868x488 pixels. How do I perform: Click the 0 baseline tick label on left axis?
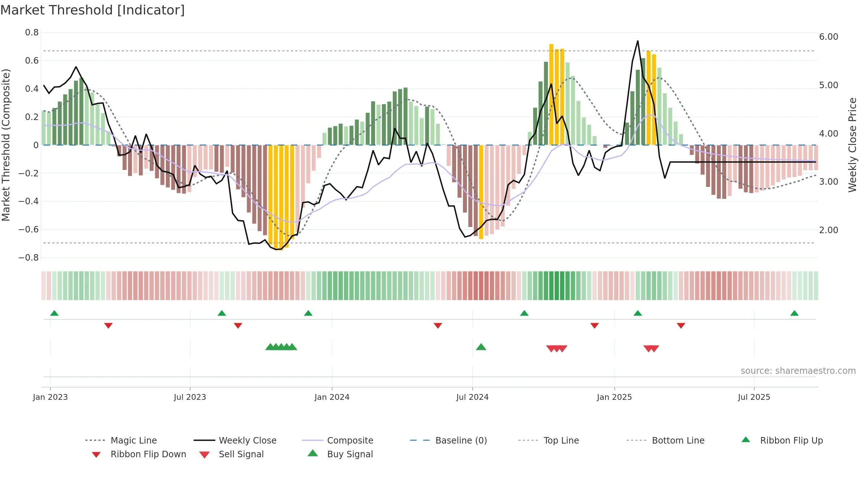(36, 145)
